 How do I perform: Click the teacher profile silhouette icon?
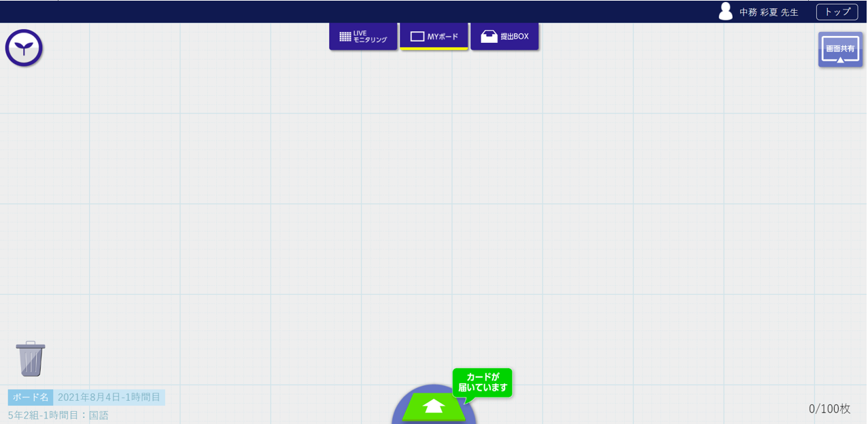pos(725,12)
